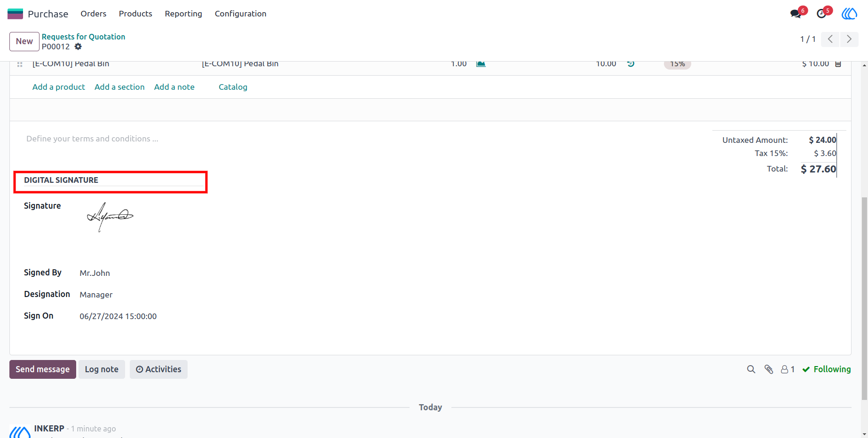868x438 pixels.
Task: Open the INKERP user menu logo
Action: (849, 14)
